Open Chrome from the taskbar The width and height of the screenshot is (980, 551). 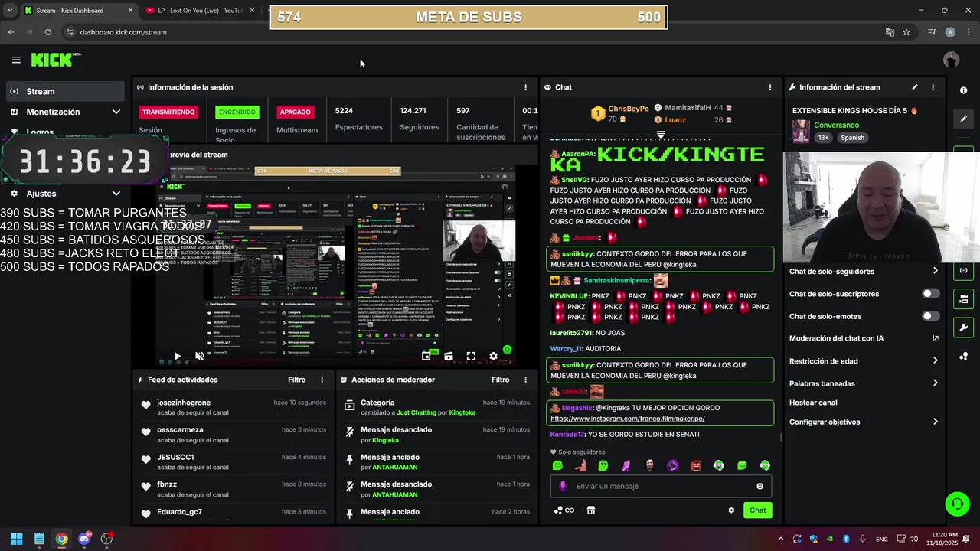point(61,539)
